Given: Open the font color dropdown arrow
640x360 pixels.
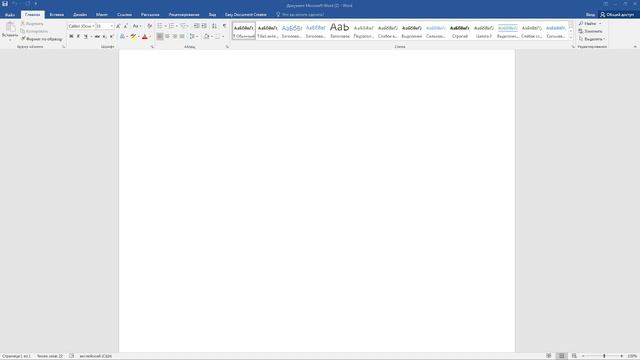Looking at the screenshot, I should [x=150, y=37].
